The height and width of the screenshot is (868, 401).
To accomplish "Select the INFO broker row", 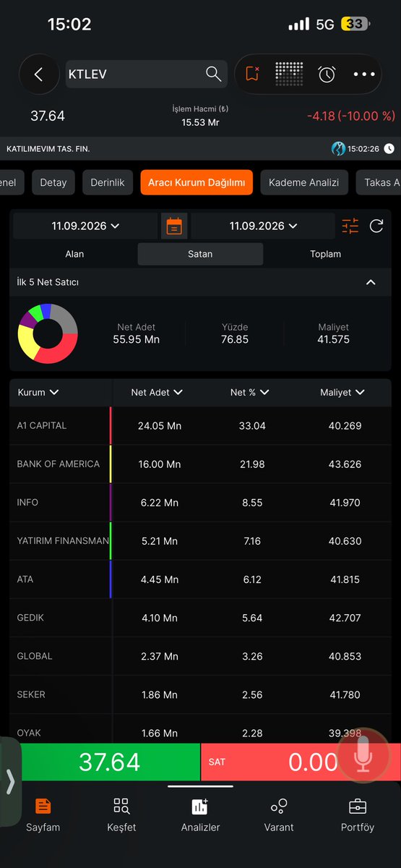I will click(x=200, y=502).
